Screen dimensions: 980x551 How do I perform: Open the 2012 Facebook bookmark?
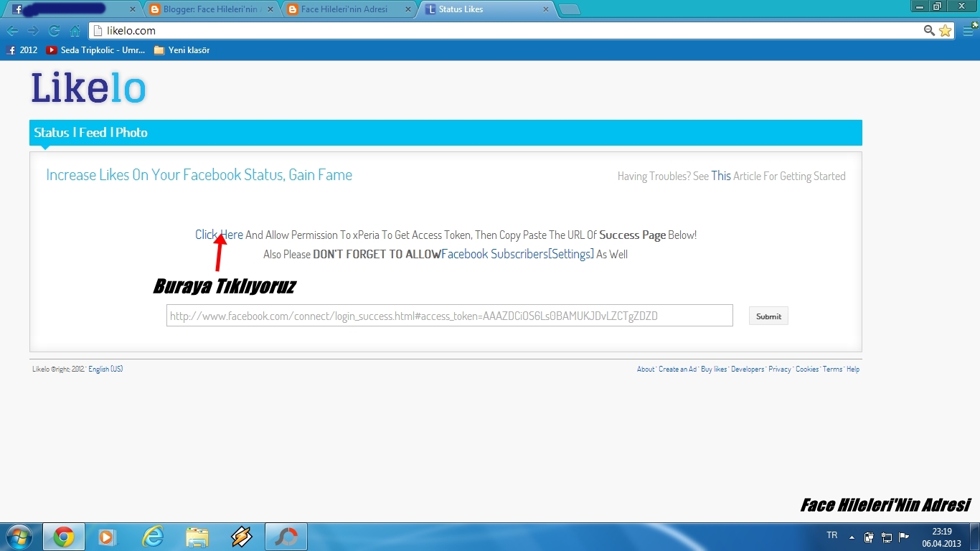point(22,50)
